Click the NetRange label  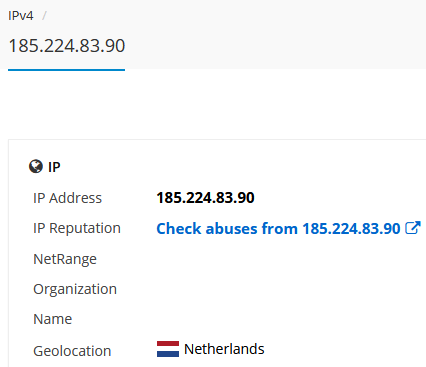click(x=65, y=259)
